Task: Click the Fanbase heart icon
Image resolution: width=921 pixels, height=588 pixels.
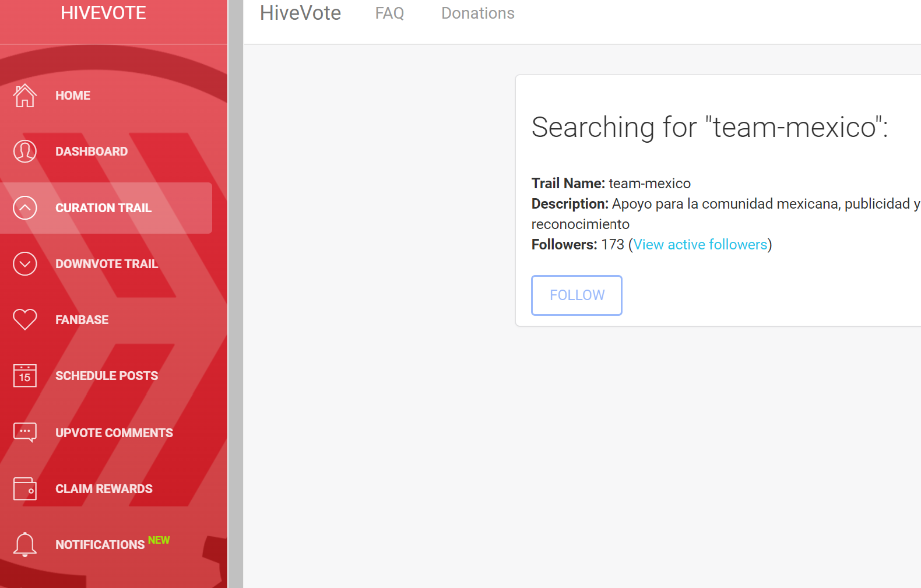Action: tap(24, 319)
